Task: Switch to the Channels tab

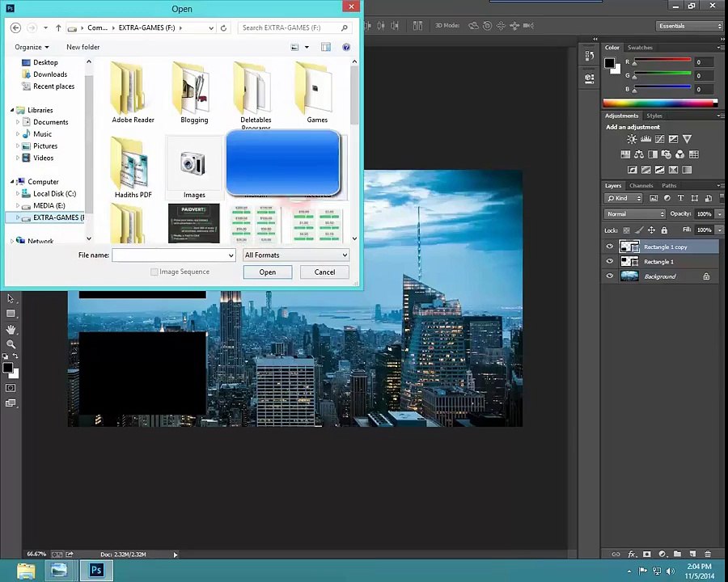Action: (641, 185)
